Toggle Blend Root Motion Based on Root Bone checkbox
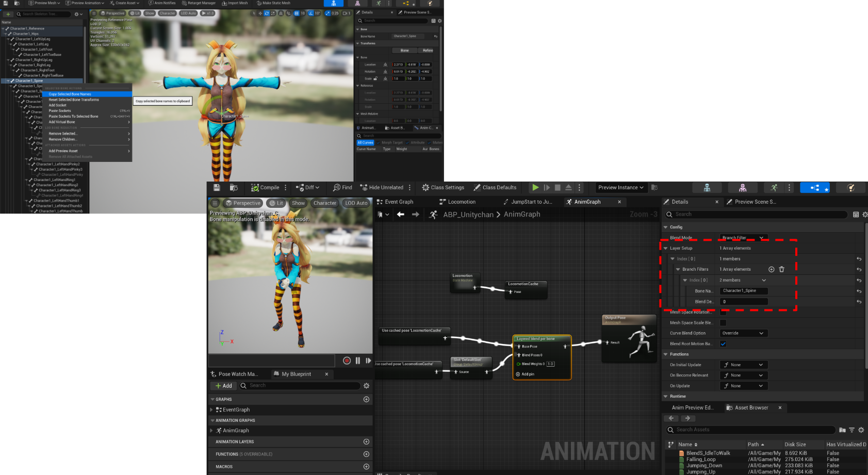 (x=723, y=344)
